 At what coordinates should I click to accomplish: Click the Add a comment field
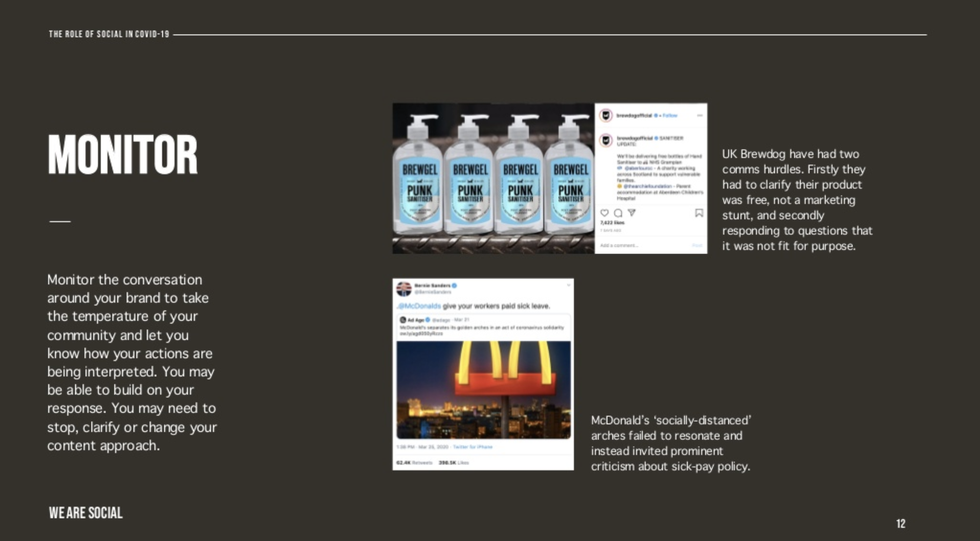[644, 245]
